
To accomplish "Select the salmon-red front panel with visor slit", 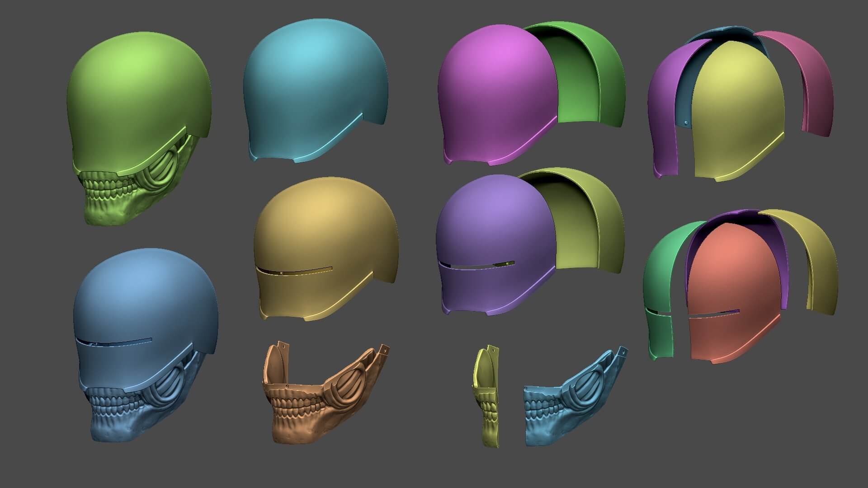I will click(732, 294).
